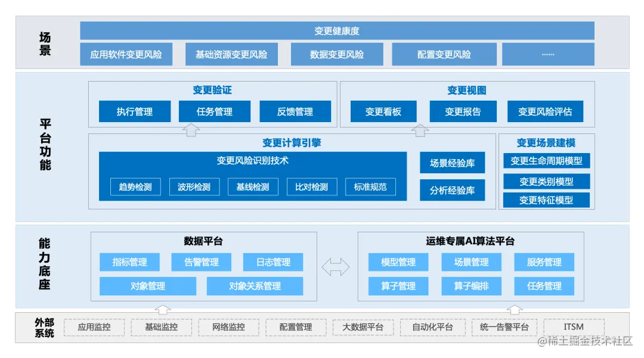Screen dimensions: 644x358
Task: Expand the 变更计算引擎 section
Action: pyautogui.click(x=292, y=142)
